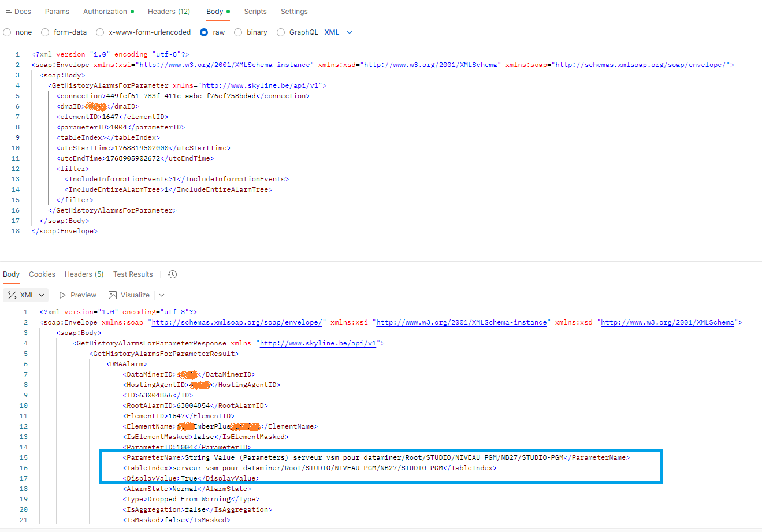
Task: Switch to the response Cookies tab
Action: [x=42, y=274]
